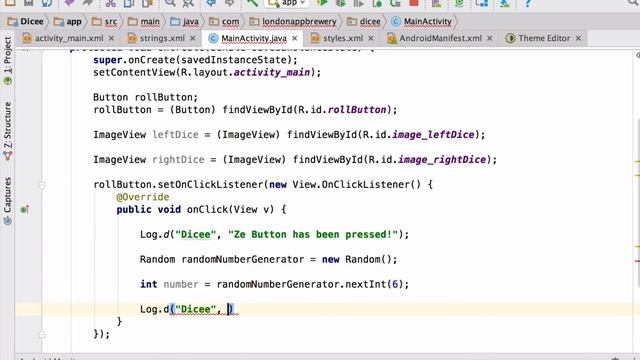Image resolution: width=640 pixels, height=360 pixels.
Task: Click the 'Button rollButton;' declaration
Action: [x=145, y=97]
